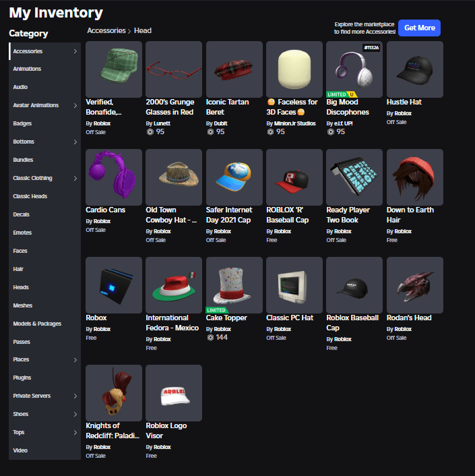Select the Passes category
This screenshot has width=475, height=476.
coord(45,342)
